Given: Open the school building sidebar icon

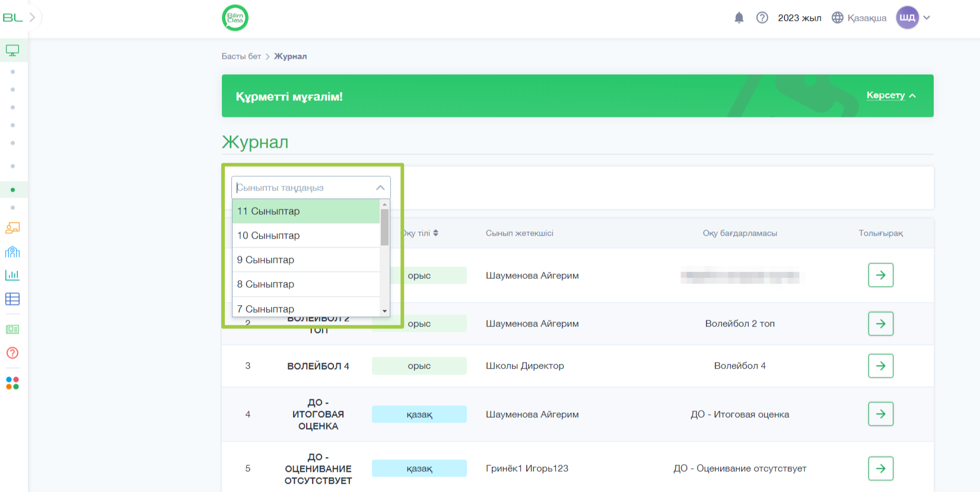Looking at the screenshot, I should coord(12,252).
